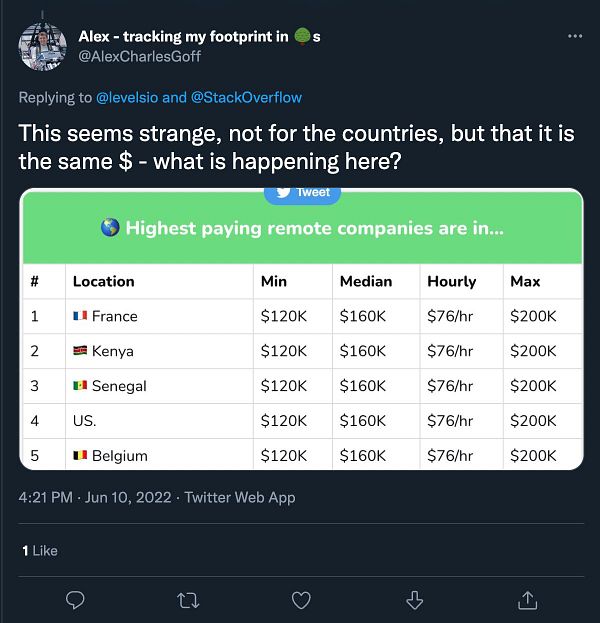Image resolution: width=600 pixels, height=623 pixels.
Task: Click the @AlexCharlesGoff handle
Action: coord(140,56)
